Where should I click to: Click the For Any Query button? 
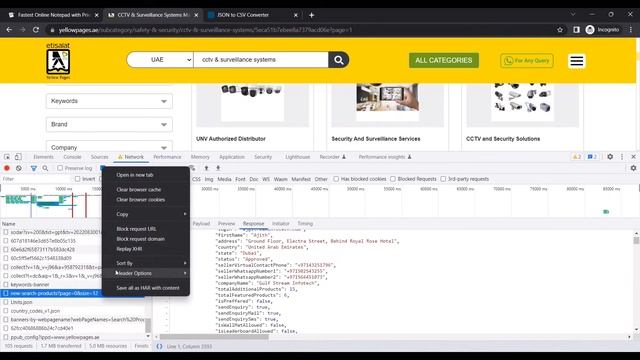(x=527, y=61)
